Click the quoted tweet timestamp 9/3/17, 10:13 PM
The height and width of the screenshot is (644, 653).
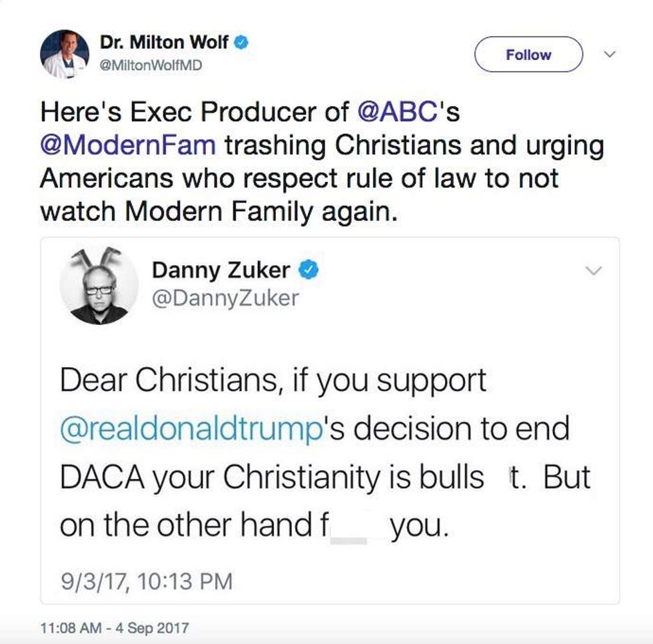(146, 581)
